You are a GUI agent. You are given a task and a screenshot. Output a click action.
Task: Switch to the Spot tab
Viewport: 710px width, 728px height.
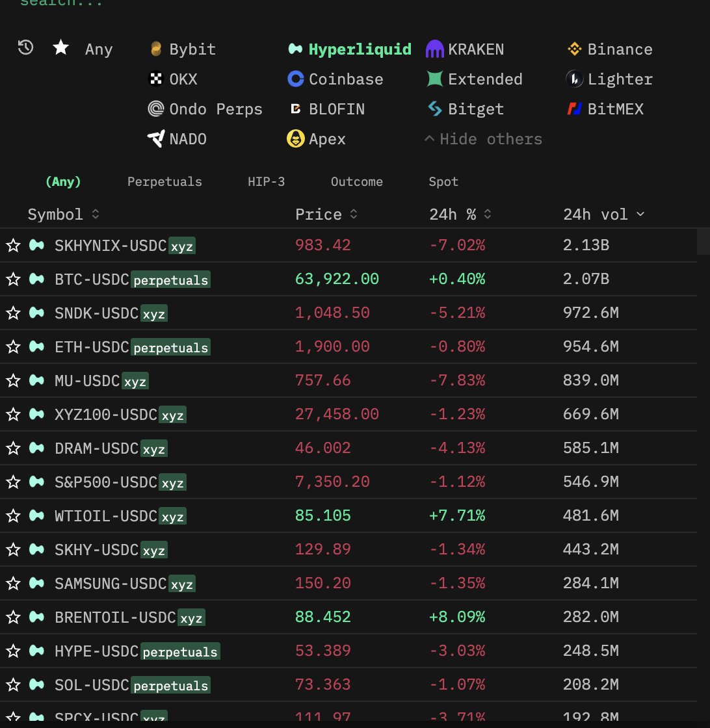(443, 181)
